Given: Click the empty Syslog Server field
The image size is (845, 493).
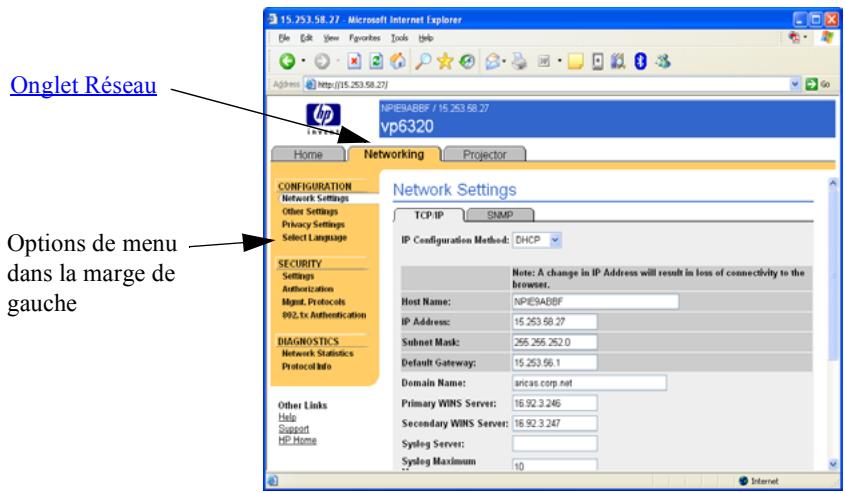Looking at the screenshot, I should (555, 444).
